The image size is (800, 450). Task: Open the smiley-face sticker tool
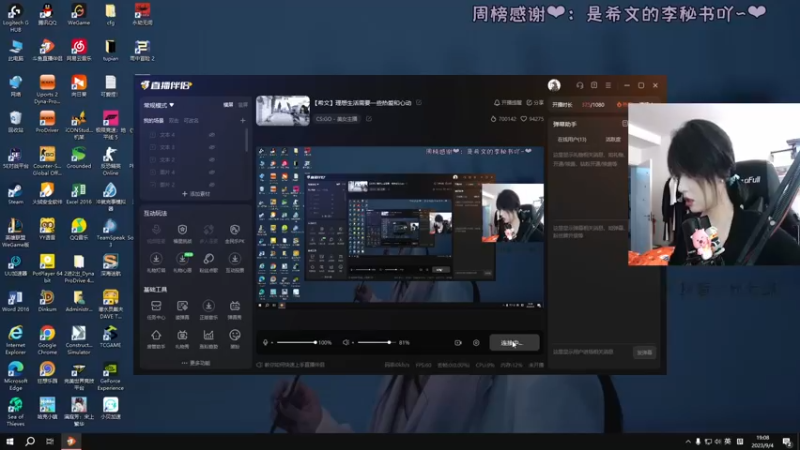pos(235,339)
